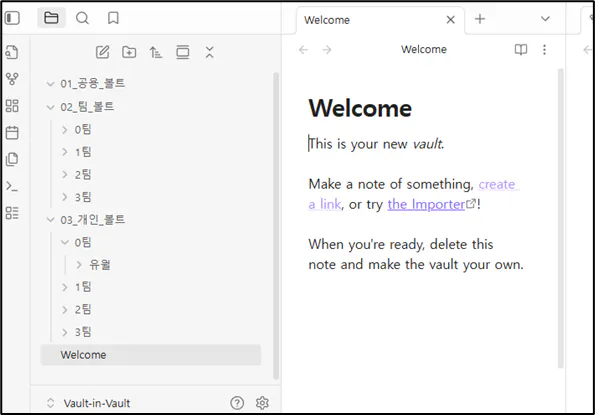The width and height of the screenshot is (595, 415).
Task: Open graph view ribbon icon
Action: click(x=12, y=79)
